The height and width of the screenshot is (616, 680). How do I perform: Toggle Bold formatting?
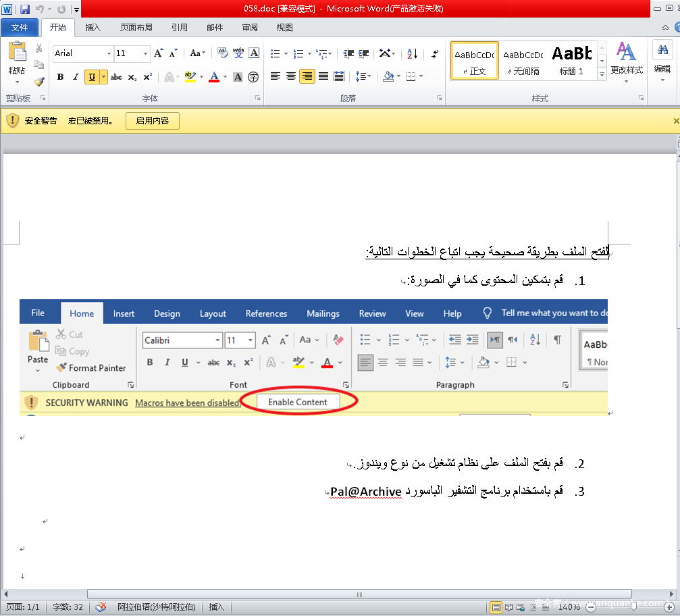60,77
